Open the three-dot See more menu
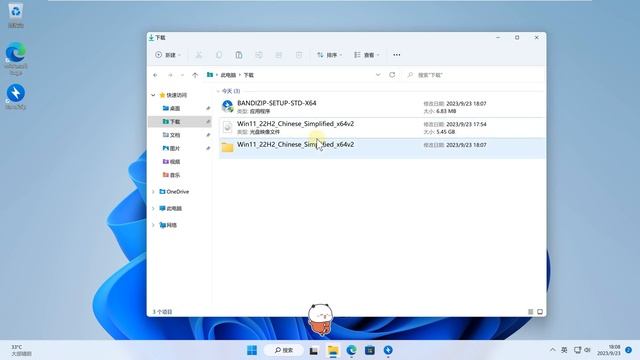The image size is (640, 360). coord(396,55)
